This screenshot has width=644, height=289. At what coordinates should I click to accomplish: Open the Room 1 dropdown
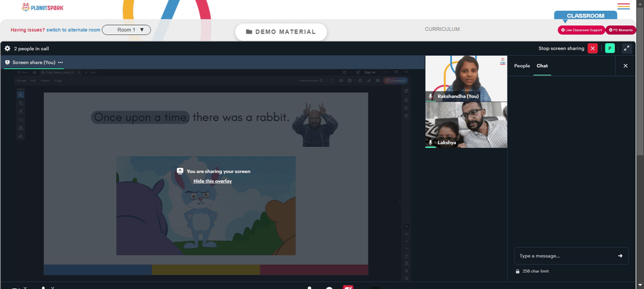point(126,30)
